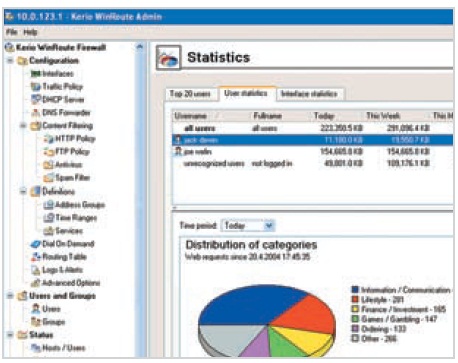The width and height of the screenshot is (458, 363).
Task: Click the blue Information / Communication legend swatch
Action: click(355, 290)
